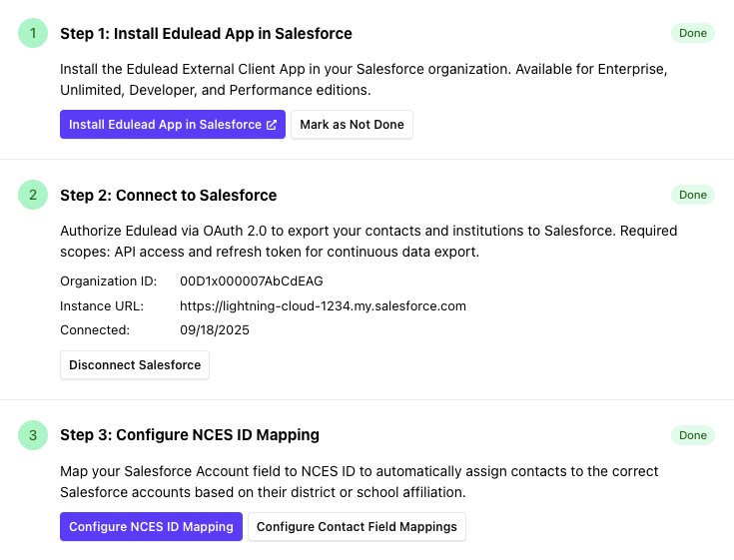Click the Instance URL: label
This screenshot has width=734, height=560.
point(102,306)
